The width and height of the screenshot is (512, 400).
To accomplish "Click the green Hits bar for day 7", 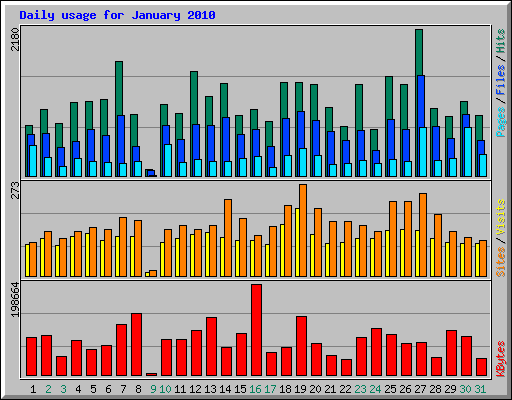I will pos(119,88).
